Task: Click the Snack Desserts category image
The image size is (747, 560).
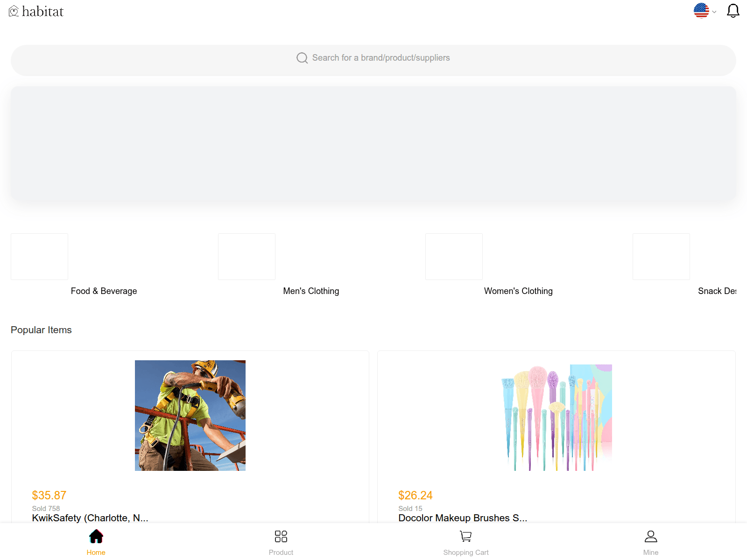Action: [x=661, y=257]
